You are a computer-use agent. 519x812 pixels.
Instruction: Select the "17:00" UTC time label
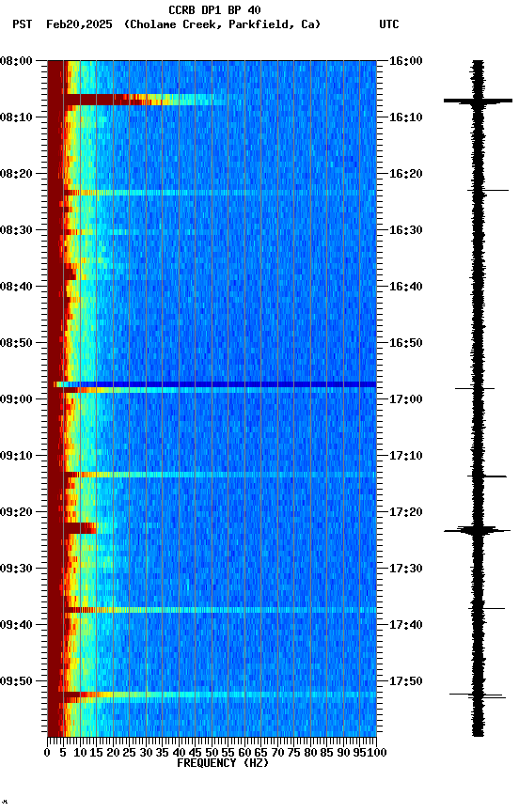click(406, 399)
